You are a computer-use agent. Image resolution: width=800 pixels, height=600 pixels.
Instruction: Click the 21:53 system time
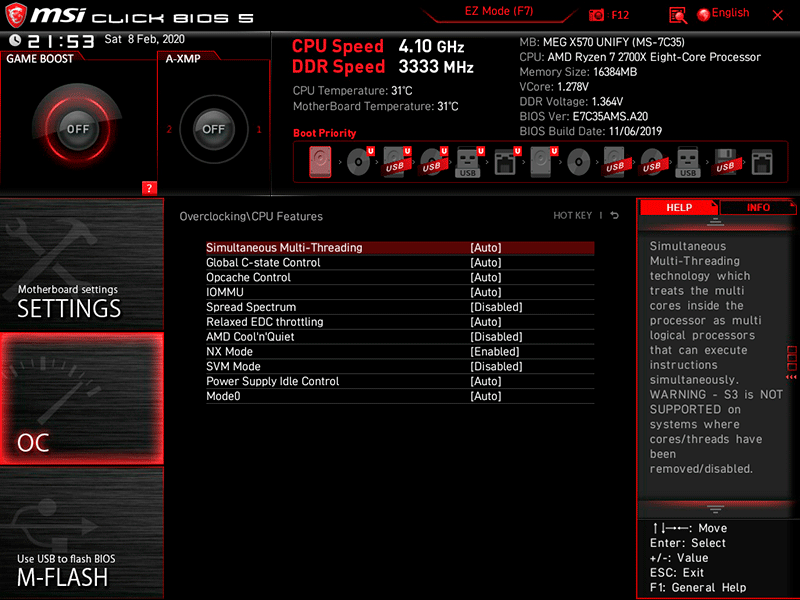(x=60, y=41)
